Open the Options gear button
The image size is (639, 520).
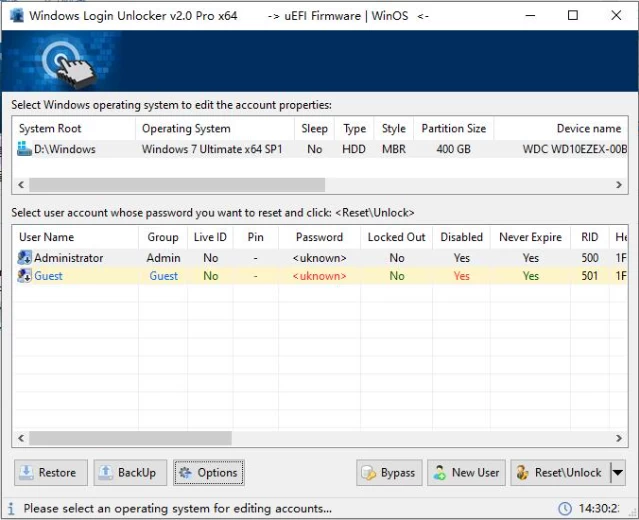coord(208,473)
